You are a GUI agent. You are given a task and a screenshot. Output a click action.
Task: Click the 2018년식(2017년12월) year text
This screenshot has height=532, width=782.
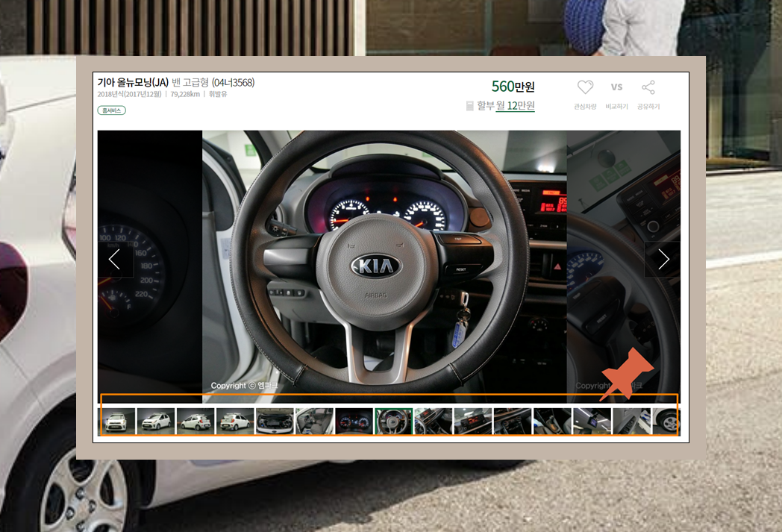pos(130,94)
